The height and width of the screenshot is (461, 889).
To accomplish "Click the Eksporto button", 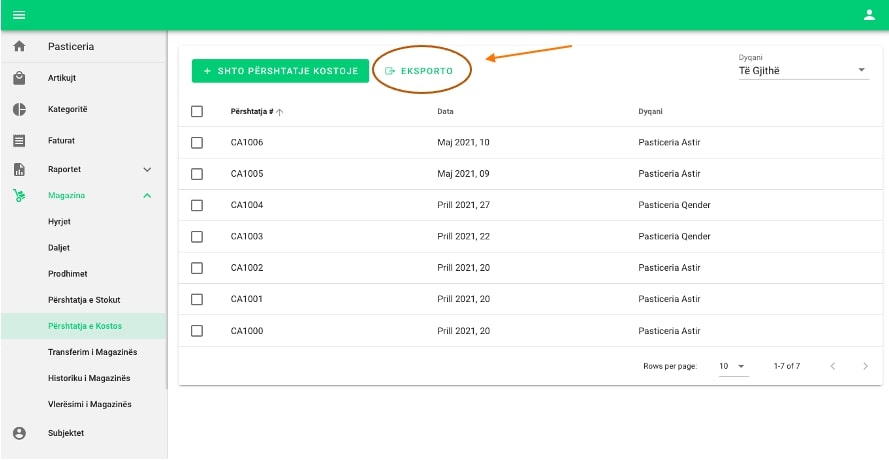I will pos(419,71).
